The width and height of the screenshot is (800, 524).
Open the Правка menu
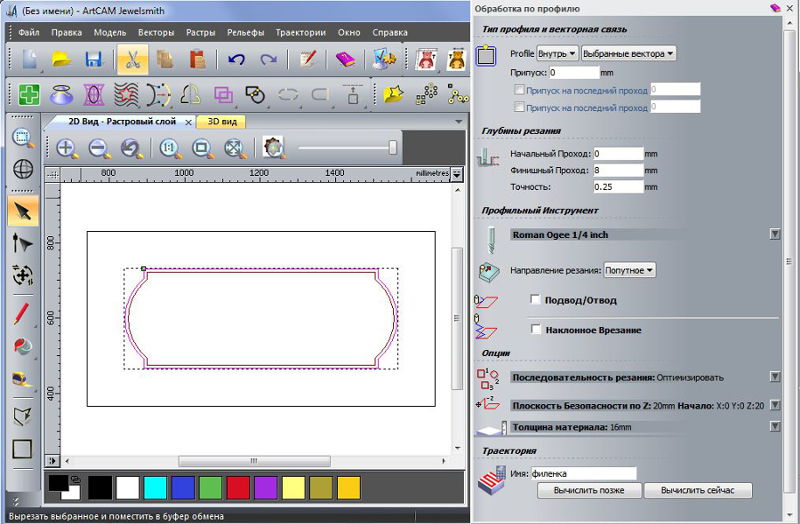[x=66, y=32]
